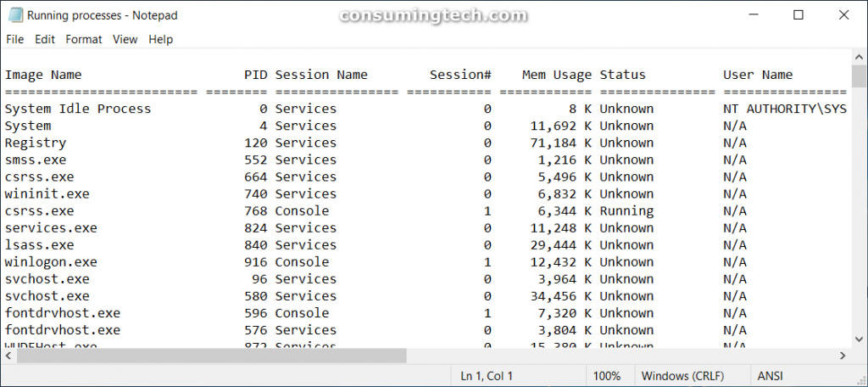
Task: Click the horizontal scrollbar thumb
Action: (211, 356)
